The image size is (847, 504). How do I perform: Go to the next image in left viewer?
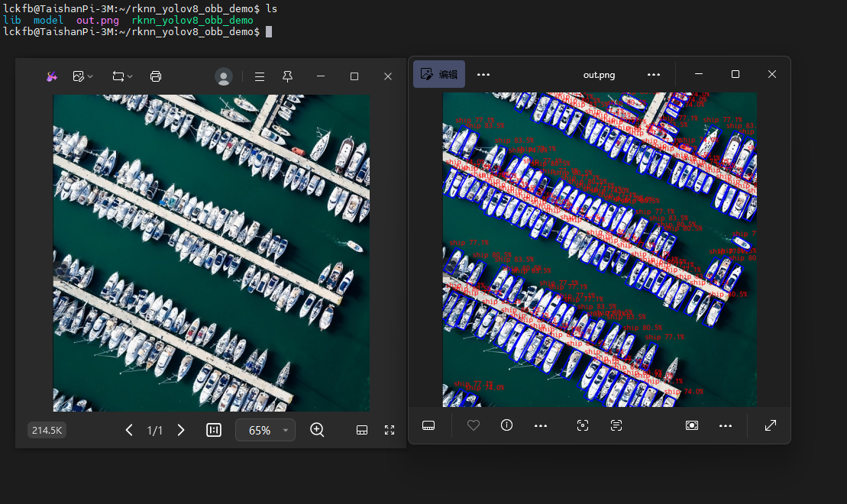181,430
